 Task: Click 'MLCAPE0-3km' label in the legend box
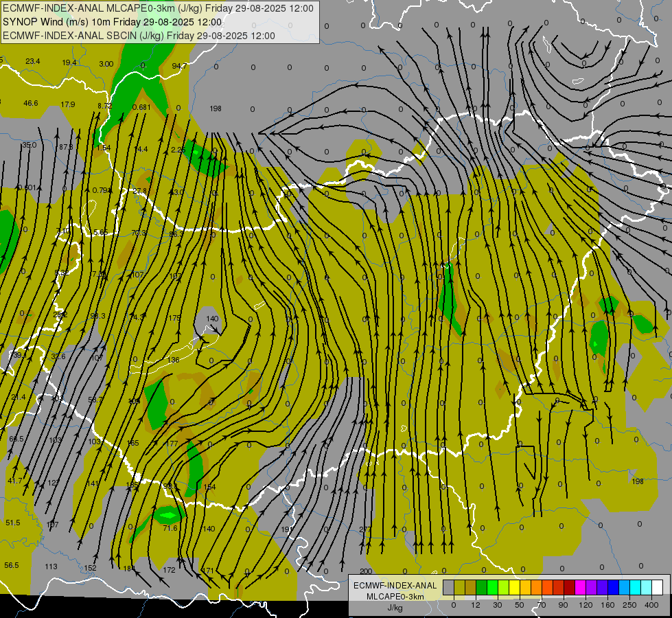tap(395, 597)
